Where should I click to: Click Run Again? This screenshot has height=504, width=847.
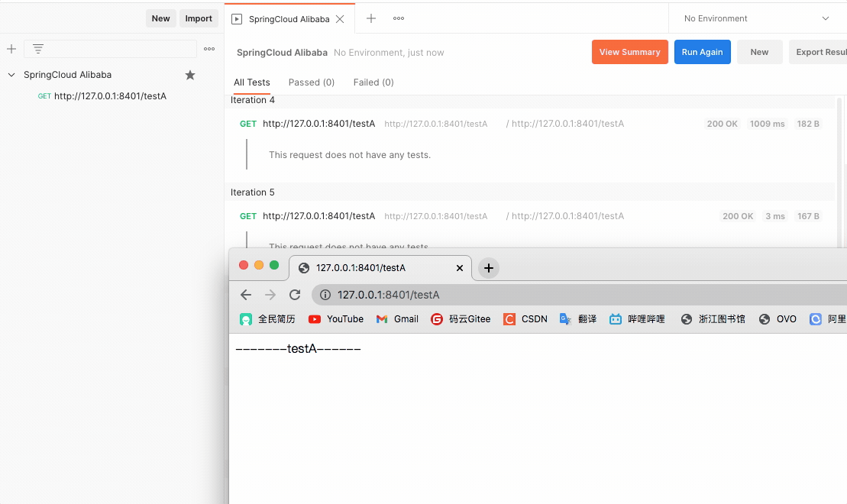702,52
